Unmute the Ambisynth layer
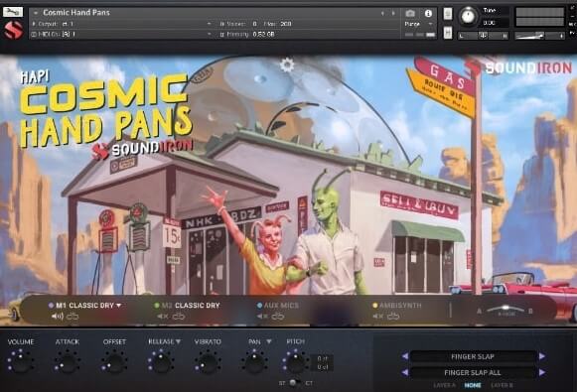 coord(378,316)
